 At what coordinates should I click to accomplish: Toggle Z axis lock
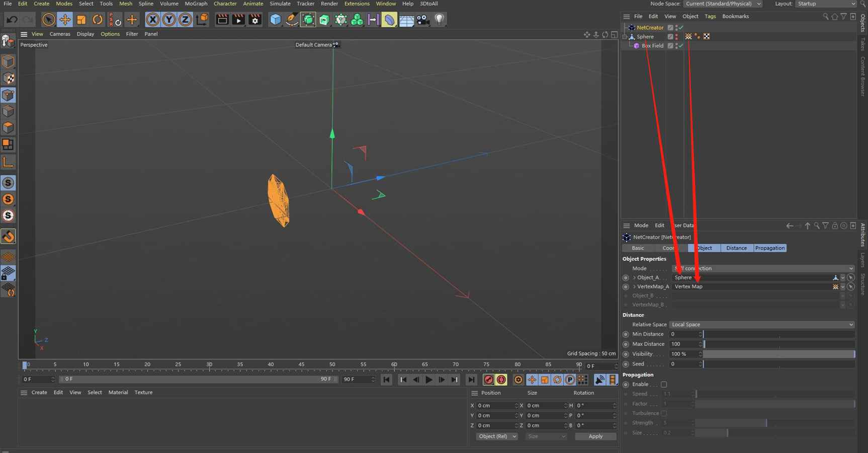click(x=185, y=20)
